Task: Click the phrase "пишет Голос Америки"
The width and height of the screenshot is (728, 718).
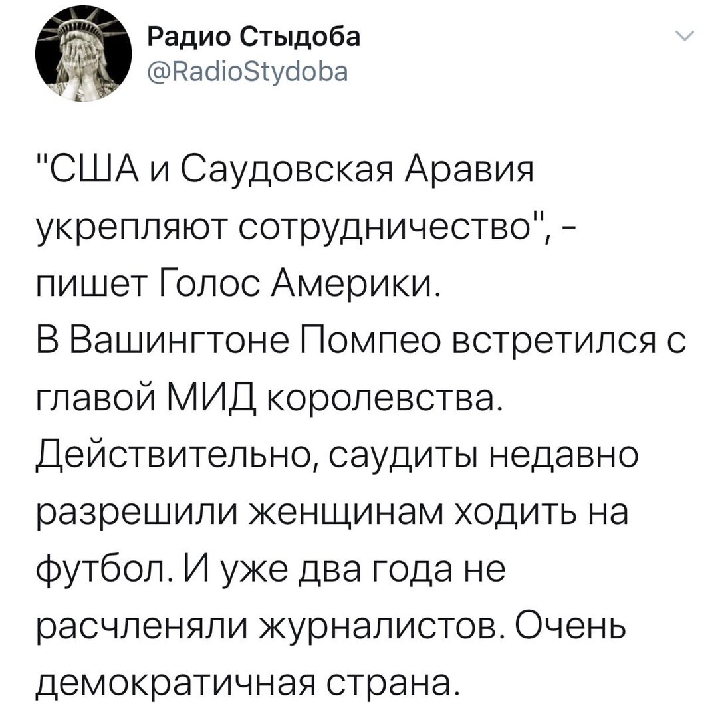Action: tap(235, 285)
